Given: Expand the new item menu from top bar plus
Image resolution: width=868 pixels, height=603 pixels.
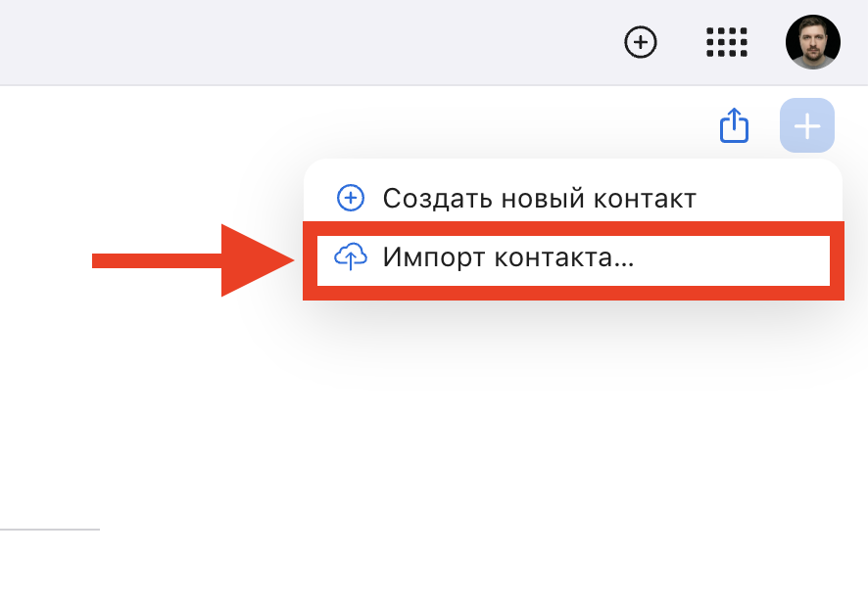Looking at the screenshot, I should pyautogui.click(x=641, y=42).
